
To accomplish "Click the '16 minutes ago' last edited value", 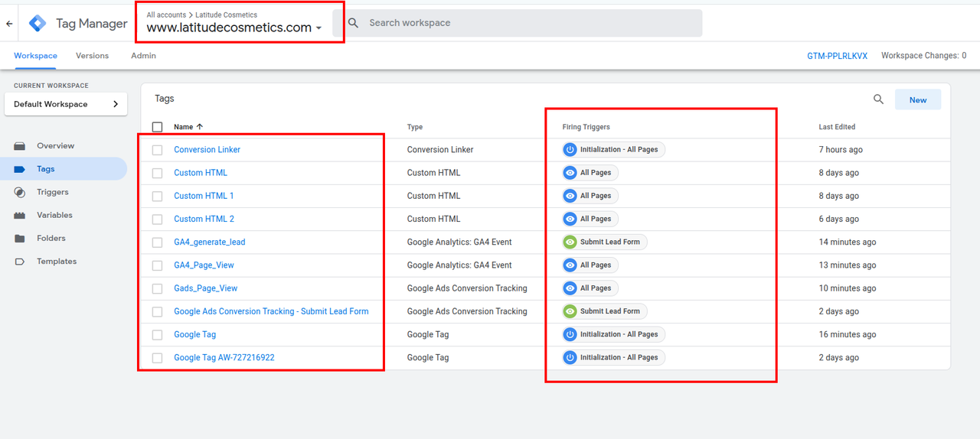I will 848,334.
